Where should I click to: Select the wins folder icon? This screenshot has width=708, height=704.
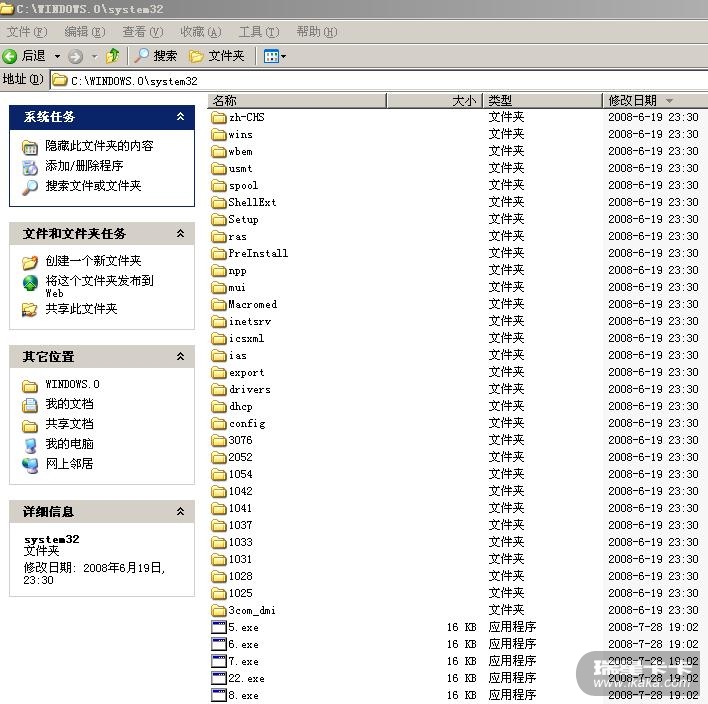point(219,135)
